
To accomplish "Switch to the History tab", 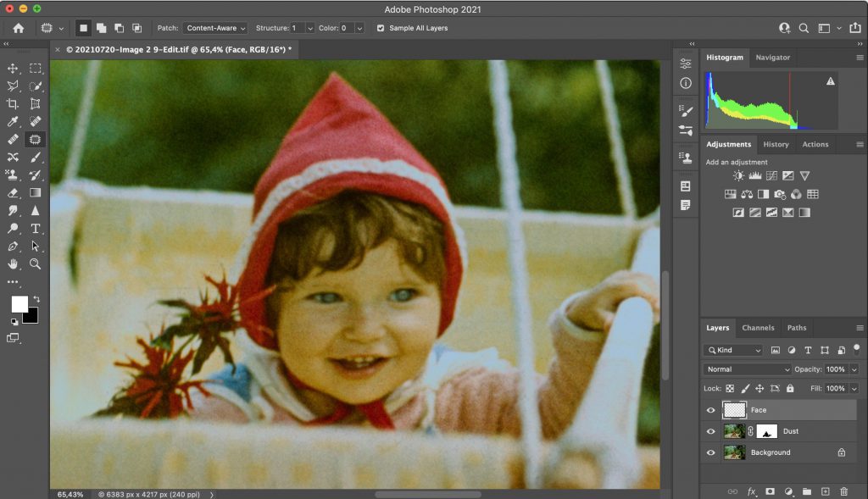I will click(776, 144).
